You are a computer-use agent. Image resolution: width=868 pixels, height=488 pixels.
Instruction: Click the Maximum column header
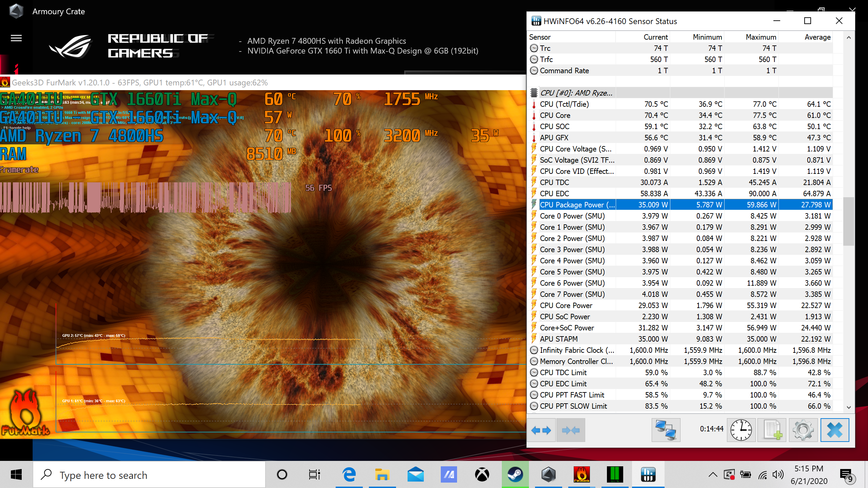pos(751,37)
